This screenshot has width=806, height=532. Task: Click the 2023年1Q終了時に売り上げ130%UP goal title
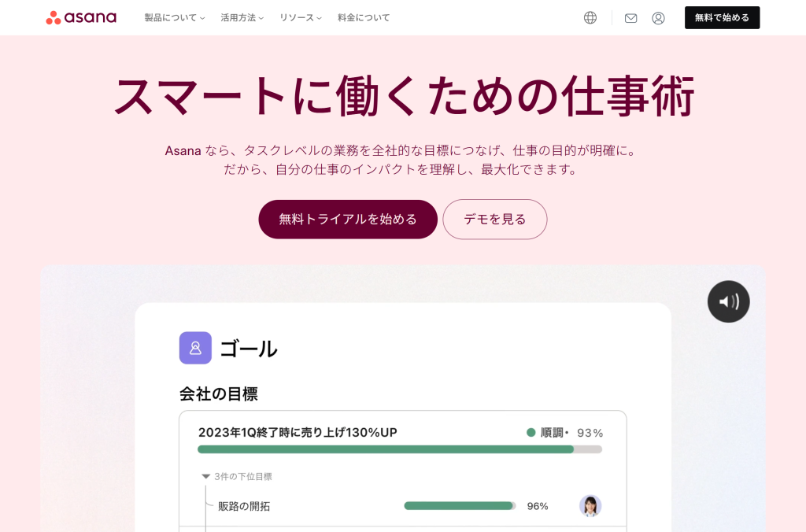pos(298,433)
